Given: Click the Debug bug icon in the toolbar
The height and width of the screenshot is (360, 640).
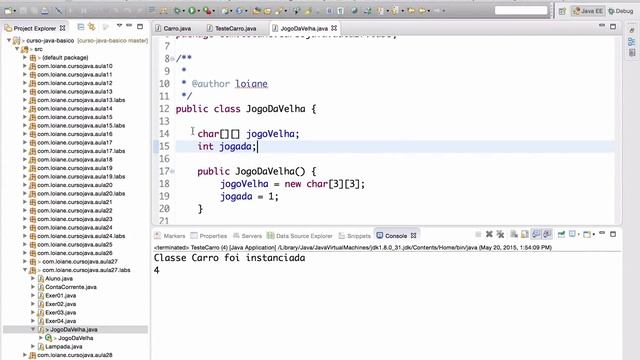Looking at the screenshot, I should click(x=178, y=11).
